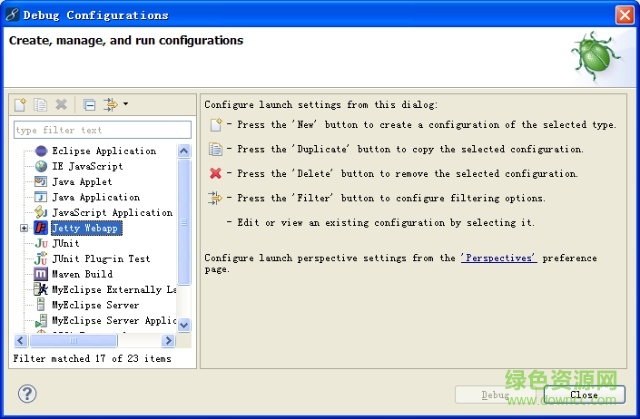The width and height of the screenshot is (640, 419).
Task: Select IE JavaScript configuration type
Action: point(87,166)
